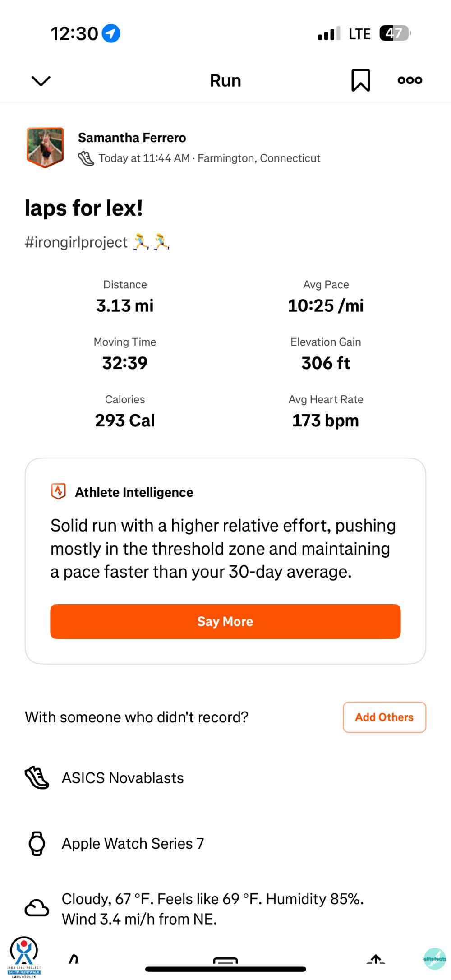This screenshot has width=451, height=980.
Task: Tap the Avg Pace value
Action: click(x=326, y=305)
